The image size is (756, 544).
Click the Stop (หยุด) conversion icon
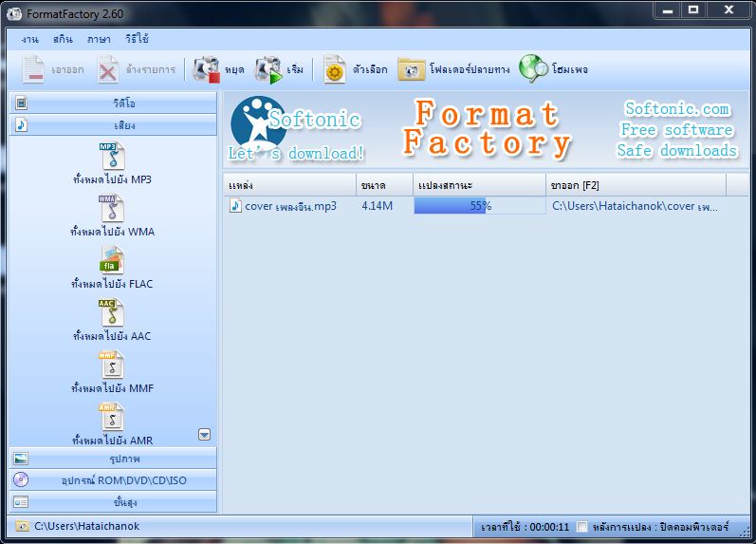pos(207,69)
